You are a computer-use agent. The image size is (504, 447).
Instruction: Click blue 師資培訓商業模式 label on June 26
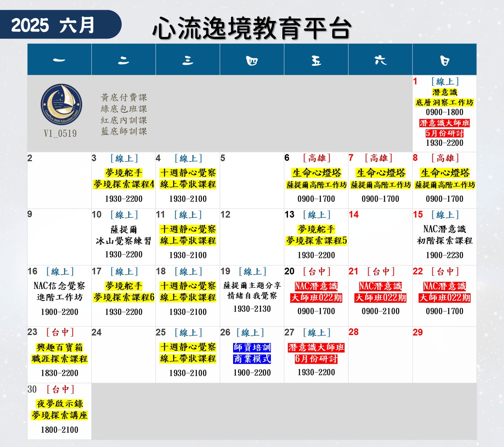(252, 353)
